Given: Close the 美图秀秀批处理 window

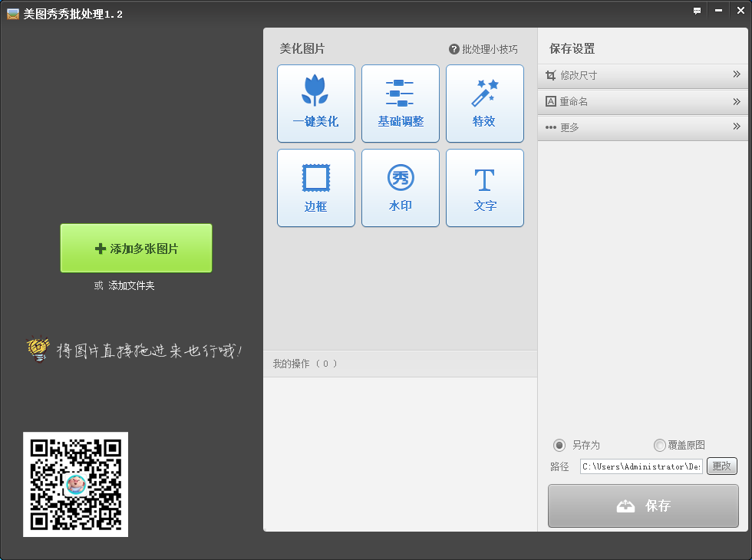Looking at the screenshot, I should tap(740, 11).
